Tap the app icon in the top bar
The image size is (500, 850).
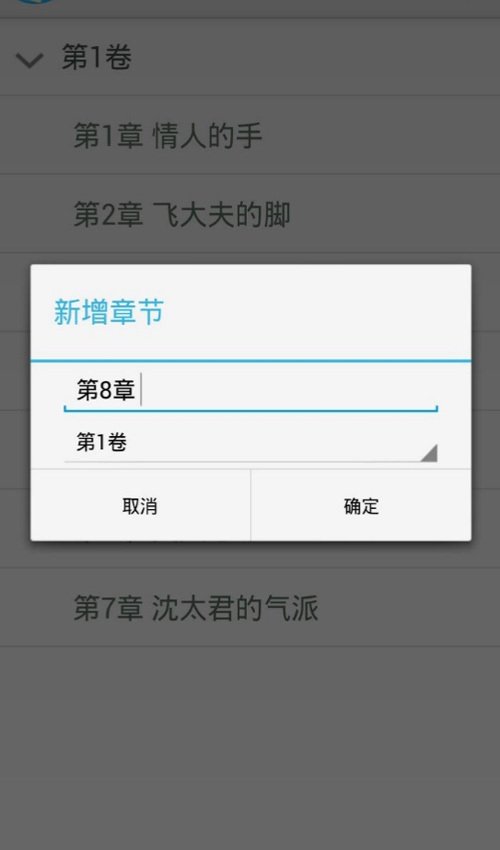coord(34,2)
